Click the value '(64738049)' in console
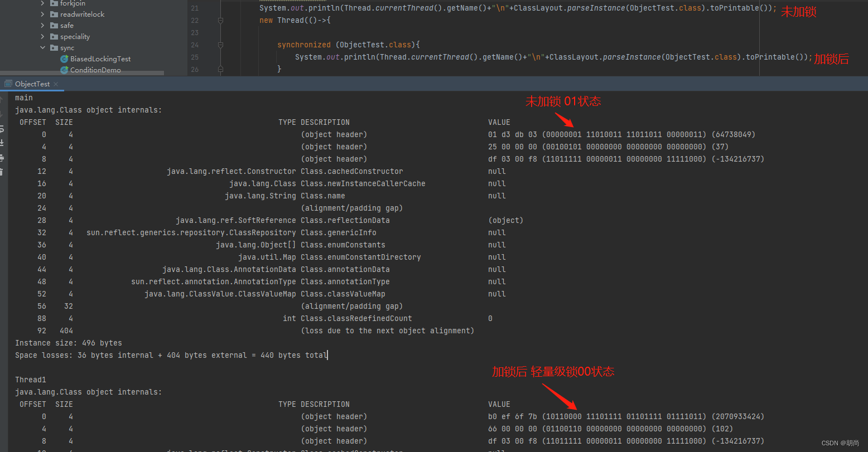The image size is (868, 452). click(734, 134)
